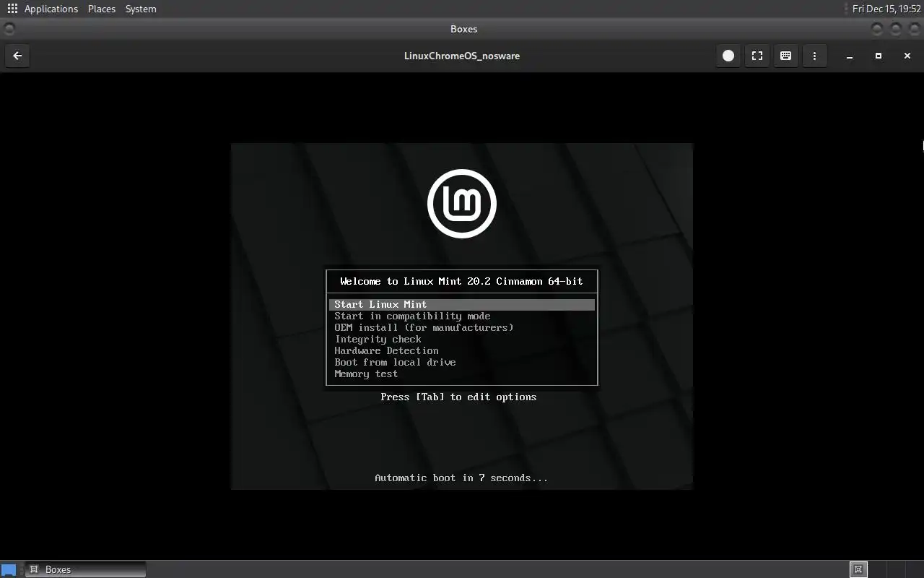Select Start Linux Mint boot entry
Image resolution: width=924 pixels, height=578 pixels.
pos(462,304)
